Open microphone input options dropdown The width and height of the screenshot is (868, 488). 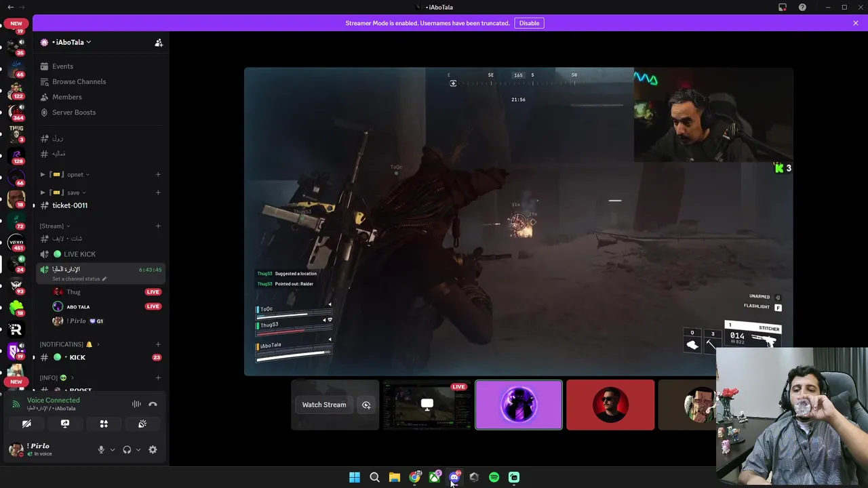tap(112, 449)
